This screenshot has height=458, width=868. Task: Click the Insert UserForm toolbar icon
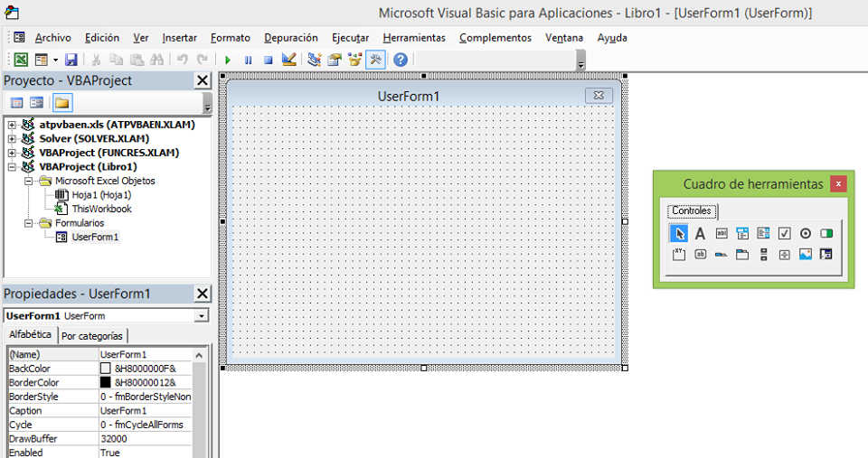point(41,60)
